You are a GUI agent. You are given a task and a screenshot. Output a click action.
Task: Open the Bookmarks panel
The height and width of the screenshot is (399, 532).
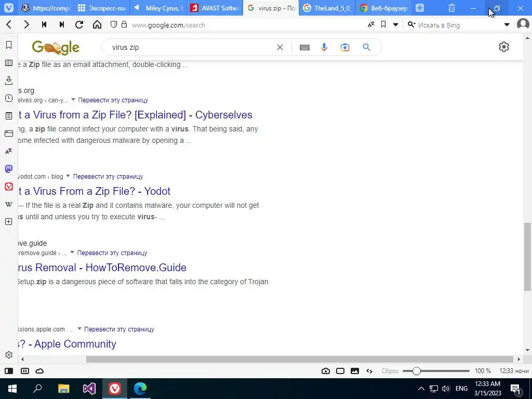pos(9,45)
